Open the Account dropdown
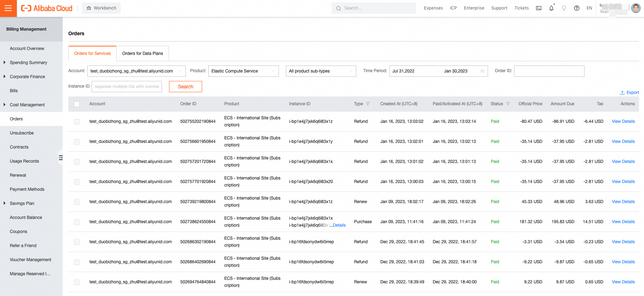Image resolution: width=644 pixels, height=296 pixels. coord(137,71)
